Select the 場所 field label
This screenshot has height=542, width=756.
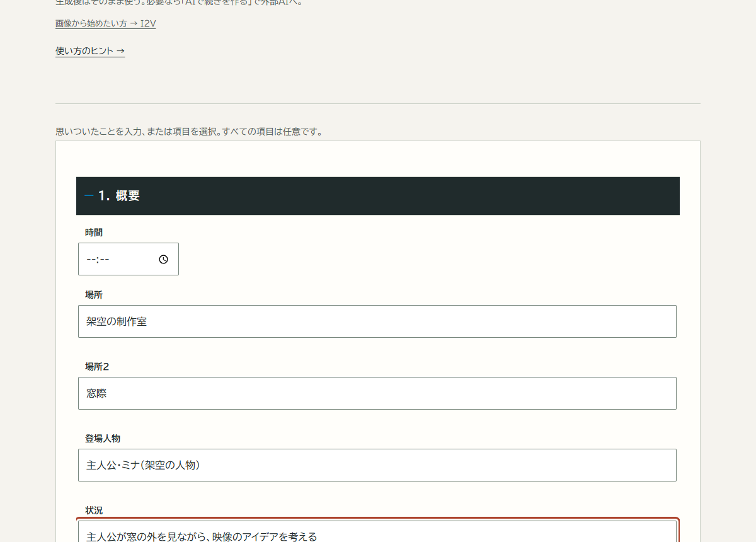pos(94,295)
